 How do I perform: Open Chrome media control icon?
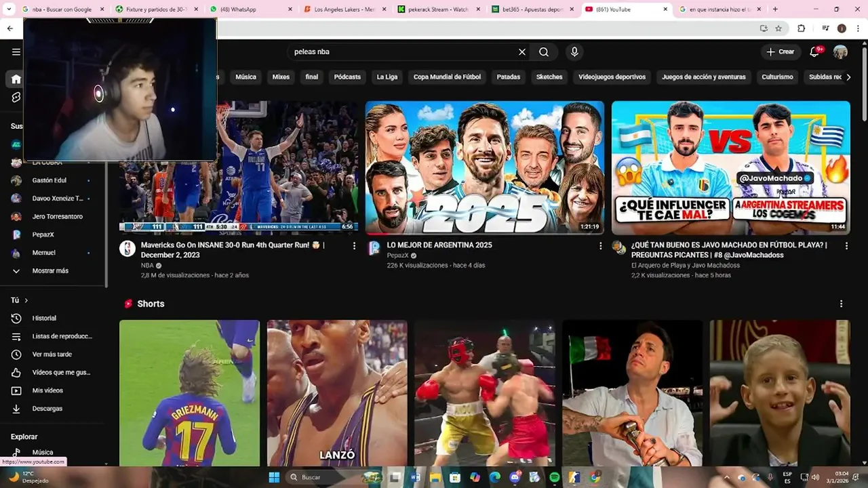tap(825, 28)
